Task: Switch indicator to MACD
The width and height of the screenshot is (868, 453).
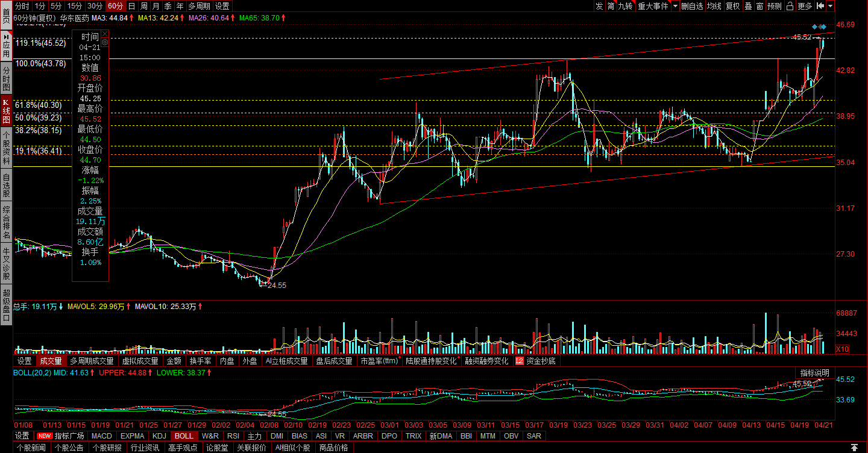Action: point(102,436)
